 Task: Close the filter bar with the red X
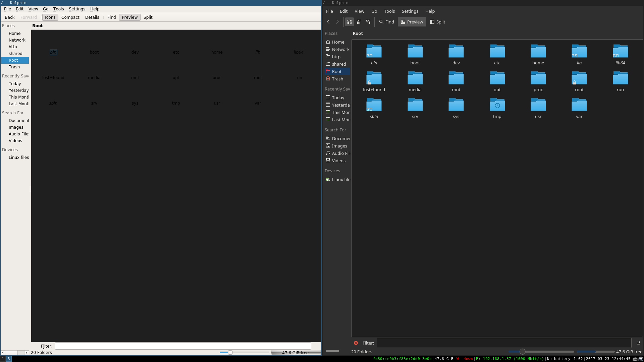(x=356, y=343)
